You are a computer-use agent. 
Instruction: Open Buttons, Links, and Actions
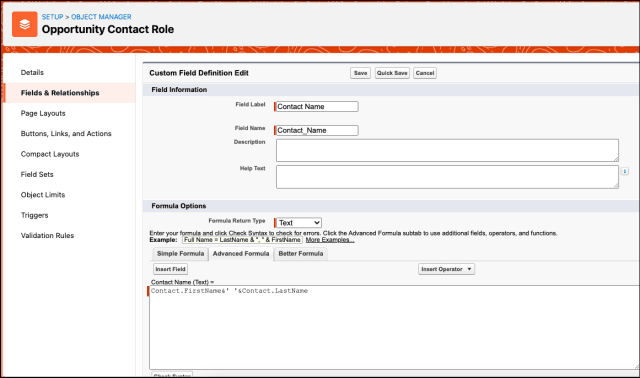[x=66, y=133]
